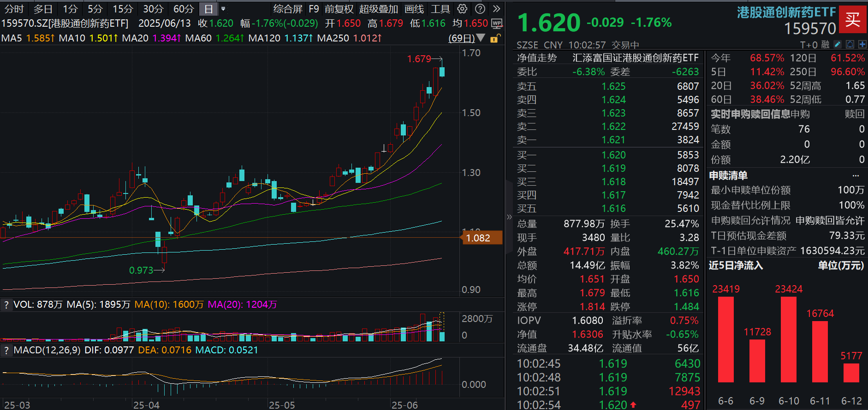Open MACD indicator help question mark
868x410 pixels.
coord(6,351)
